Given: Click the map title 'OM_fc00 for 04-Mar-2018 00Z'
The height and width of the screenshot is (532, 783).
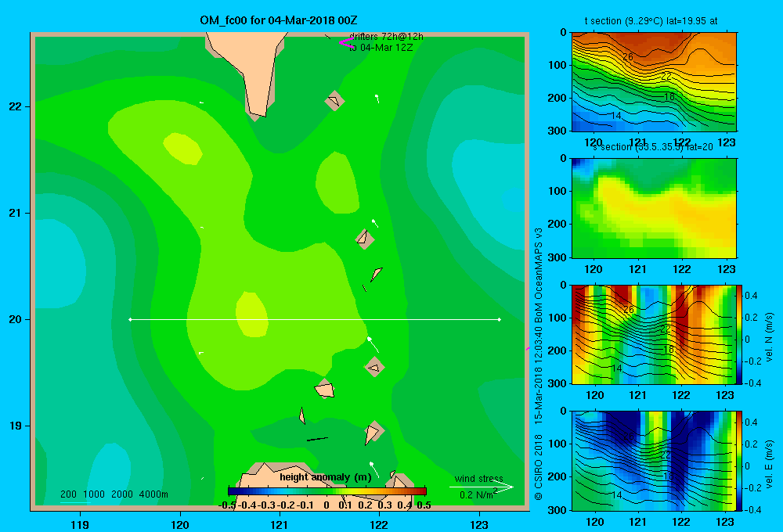Looking at the screenshot, I should [x=279, y=20].
